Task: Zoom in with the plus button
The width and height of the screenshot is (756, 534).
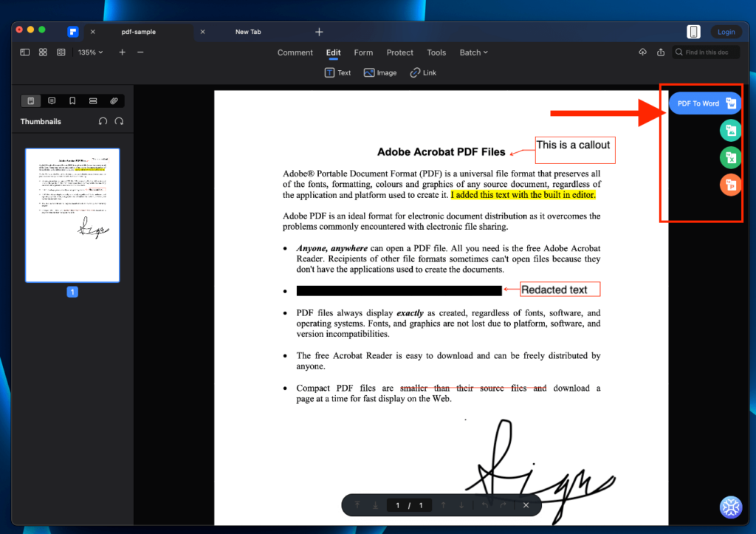Action: [x=122, y=52]
